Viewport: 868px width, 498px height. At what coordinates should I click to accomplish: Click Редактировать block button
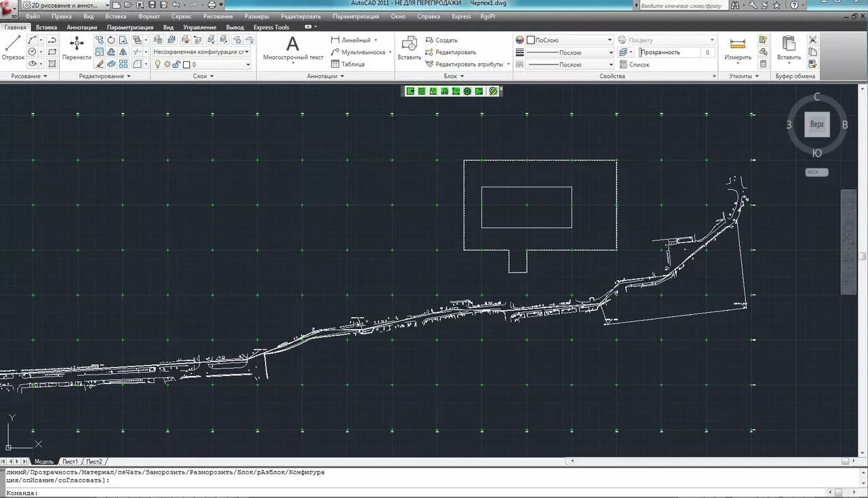[x=450, y=52]
